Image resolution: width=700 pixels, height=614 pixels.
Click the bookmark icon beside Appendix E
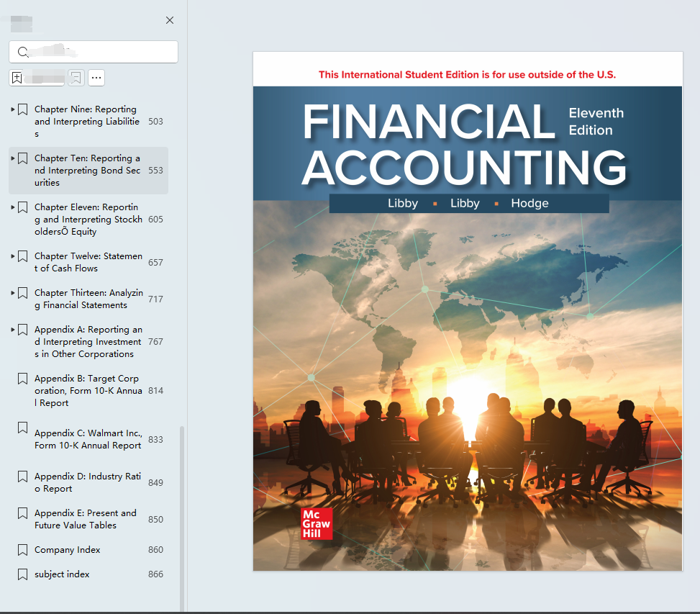point(23,513)
